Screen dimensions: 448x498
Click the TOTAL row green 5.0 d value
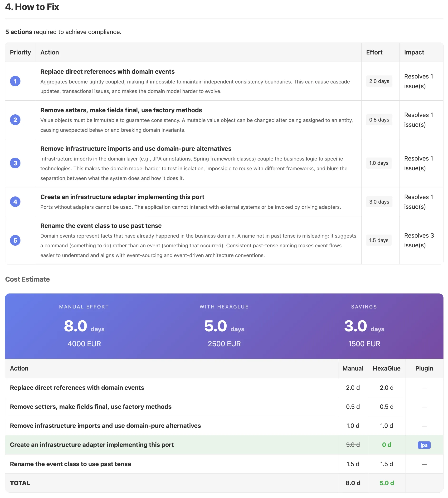[386, 483]
